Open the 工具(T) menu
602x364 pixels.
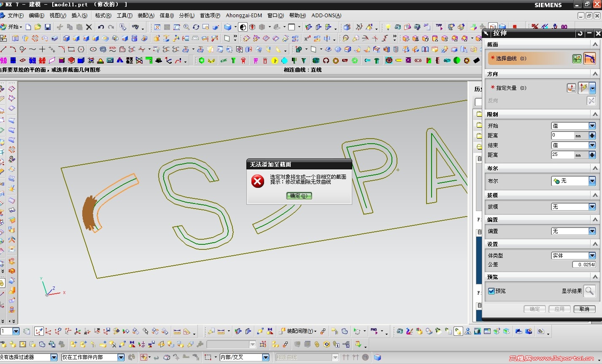pos(124,16)
